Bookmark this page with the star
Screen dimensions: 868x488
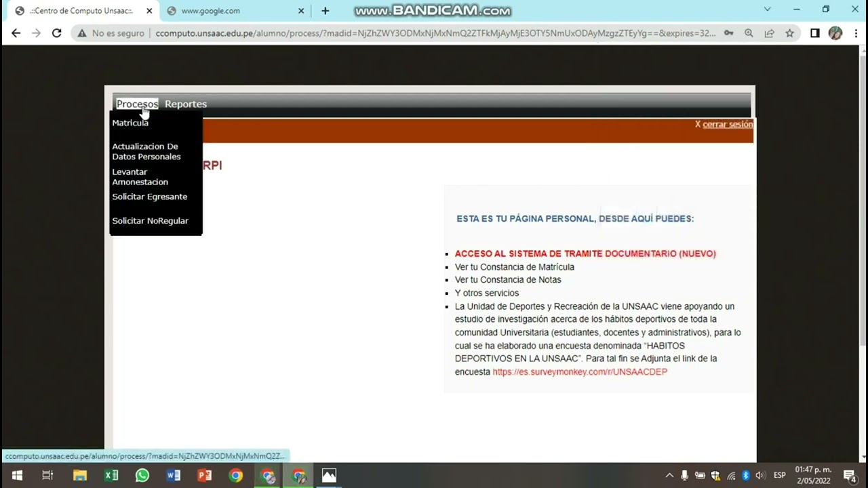[789, 33]
